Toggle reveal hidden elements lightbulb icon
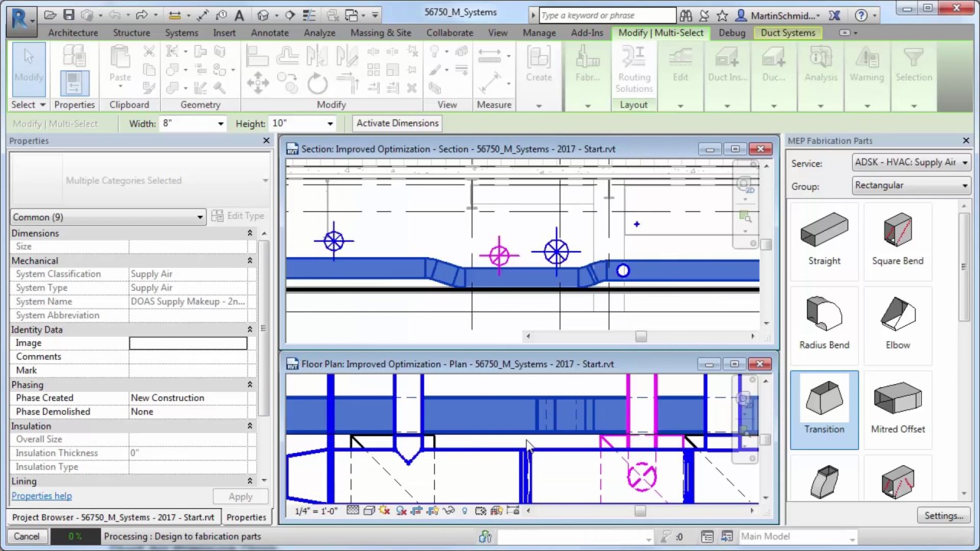Screen dimensions: 980x551 [x=465, y=510]
